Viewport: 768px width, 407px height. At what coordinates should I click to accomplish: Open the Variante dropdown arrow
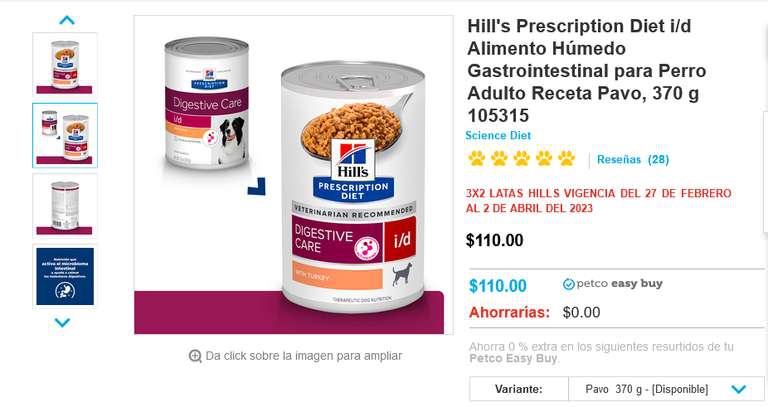738,389
